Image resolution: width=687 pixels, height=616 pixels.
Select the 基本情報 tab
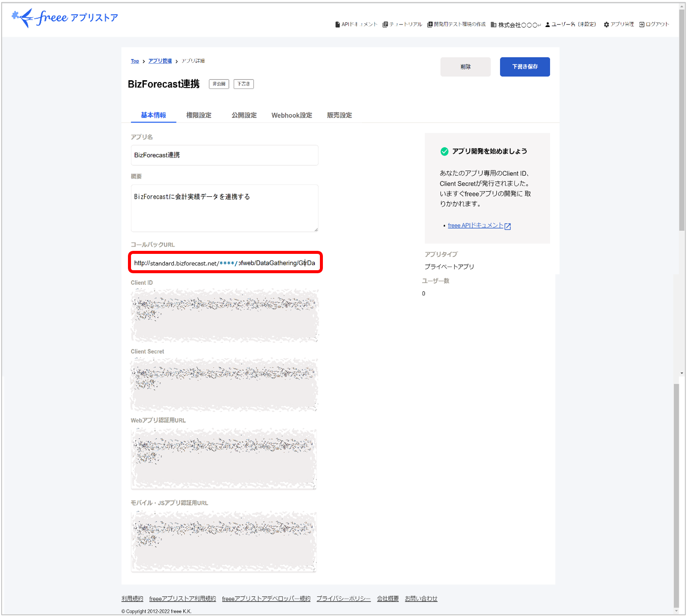click(x=153, y=115)
